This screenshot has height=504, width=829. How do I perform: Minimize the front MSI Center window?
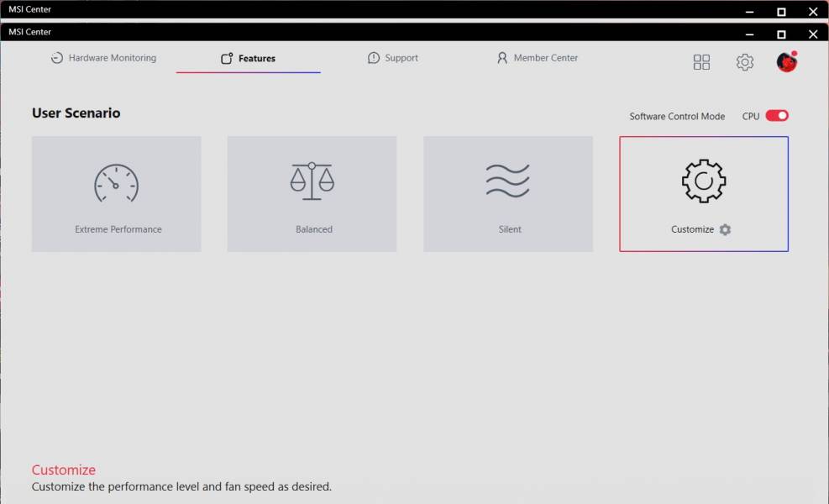pyautogui.click(x=750, y=34)
